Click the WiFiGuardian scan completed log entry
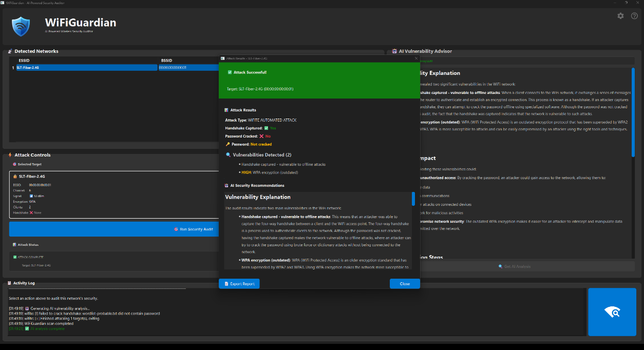Image resolution: width=644 pixels, height=350 pixels. point(41,324)
